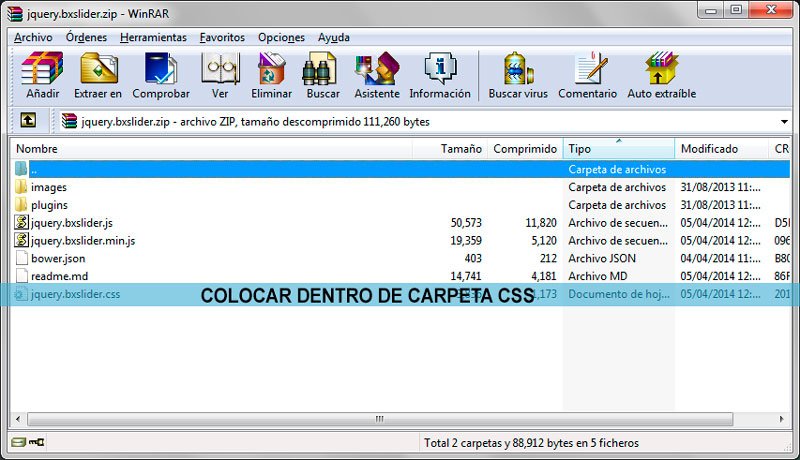Viewport: 800px width, 460px height.
Task: Select the images folder
Action: tap(49, 187)
